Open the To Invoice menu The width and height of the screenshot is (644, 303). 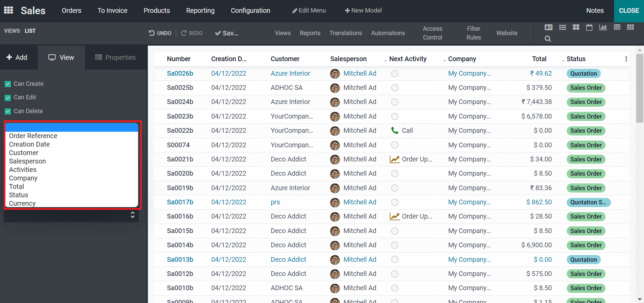point(112,10)
